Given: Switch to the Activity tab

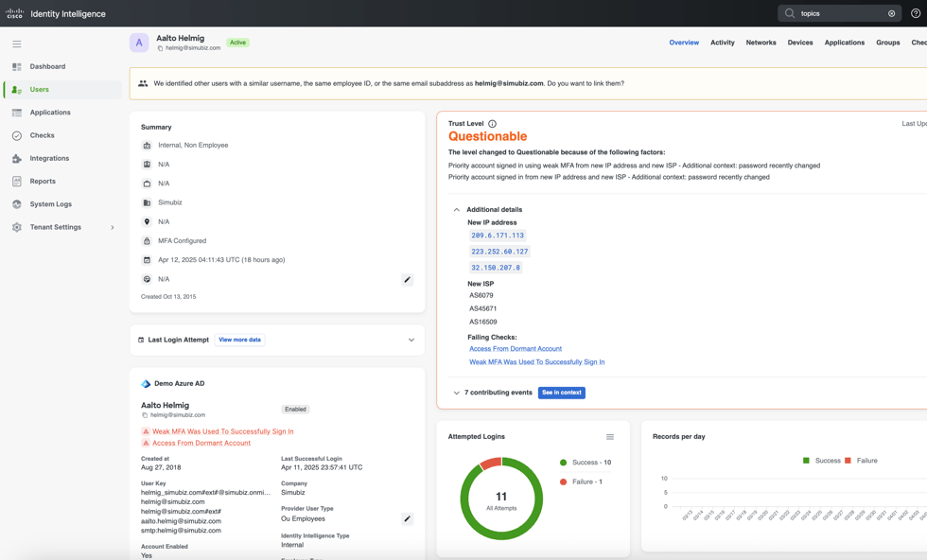Looking at the screenshot, I should coord(723,43).
